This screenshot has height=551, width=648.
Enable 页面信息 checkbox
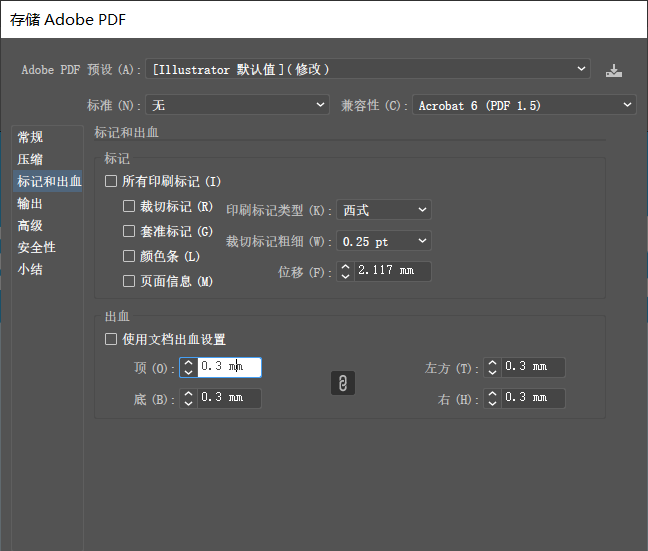[129, 281]
